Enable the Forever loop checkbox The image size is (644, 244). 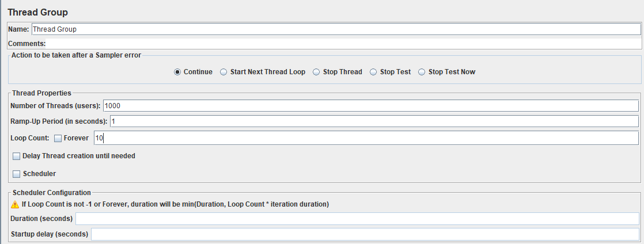tap(58, 138)
